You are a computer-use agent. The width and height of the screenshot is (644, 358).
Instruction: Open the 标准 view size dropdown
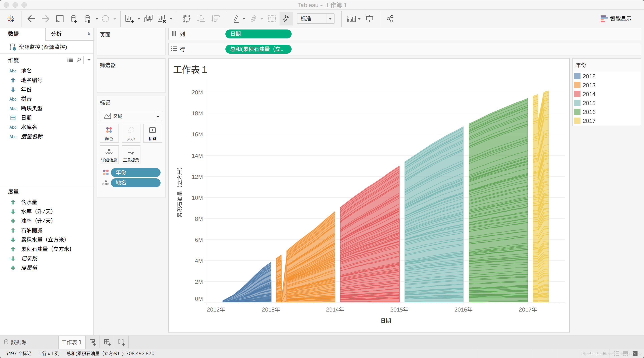point(330,19)
